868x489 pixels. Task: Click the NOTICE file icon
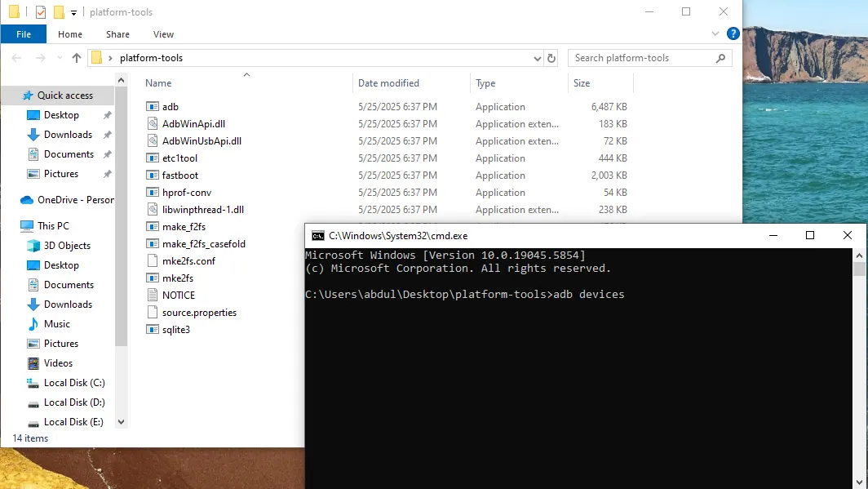[153, 295]
